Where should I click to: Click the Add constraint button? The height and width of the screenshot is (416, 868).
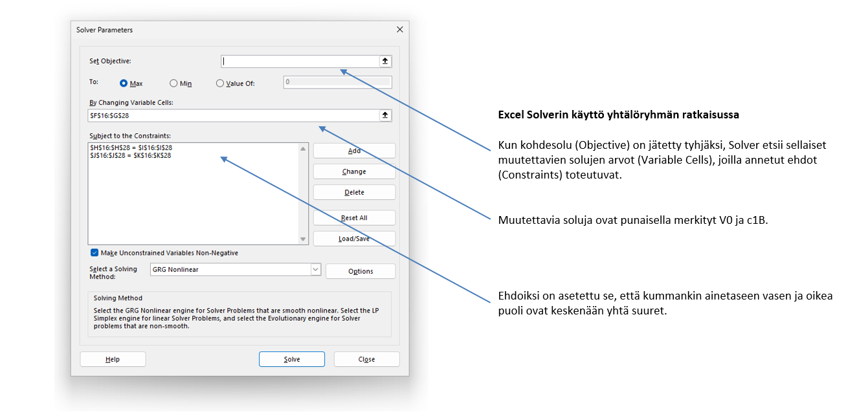tap(354, 151)
